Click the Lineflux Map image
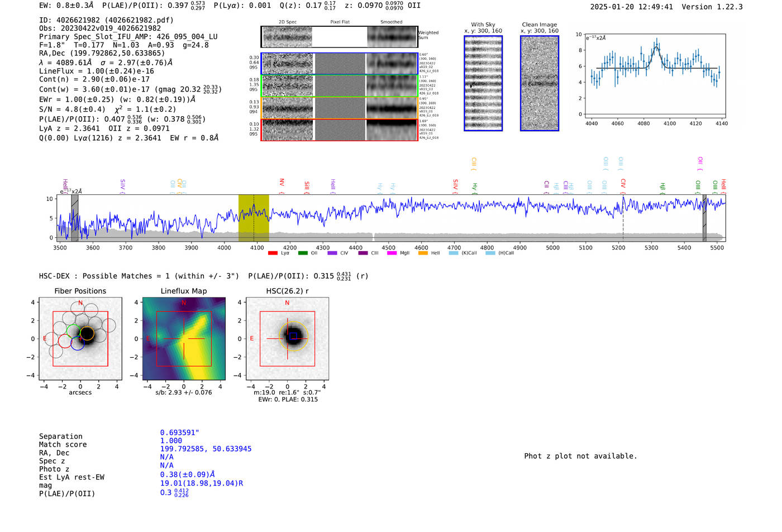 pos(184,339)
